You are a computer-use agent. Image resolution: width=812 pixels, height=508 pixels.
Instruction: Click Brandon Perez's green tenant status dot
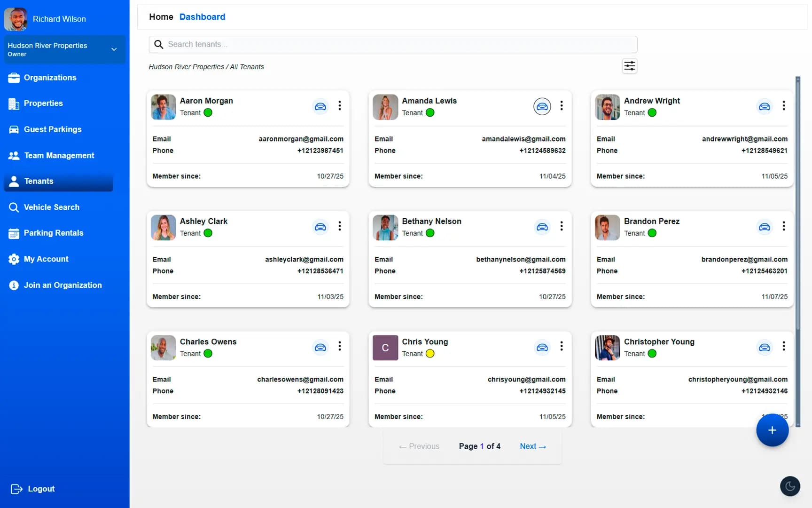[652, 233]
